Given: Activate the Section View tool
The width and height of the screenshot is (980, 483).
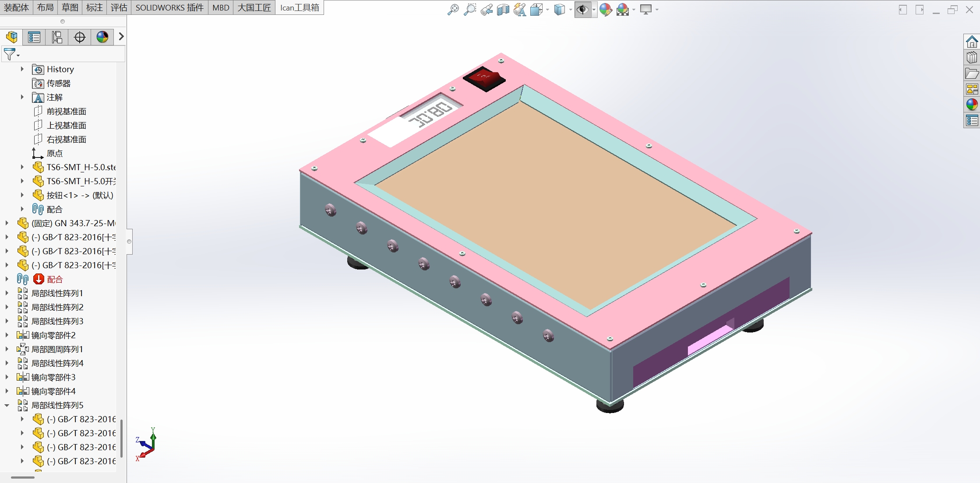Looking at the screenshot, I should (x=503, y=10).
